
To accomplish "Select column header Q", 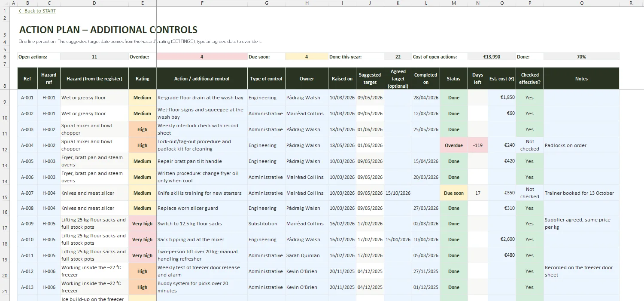I will point(581,3).
